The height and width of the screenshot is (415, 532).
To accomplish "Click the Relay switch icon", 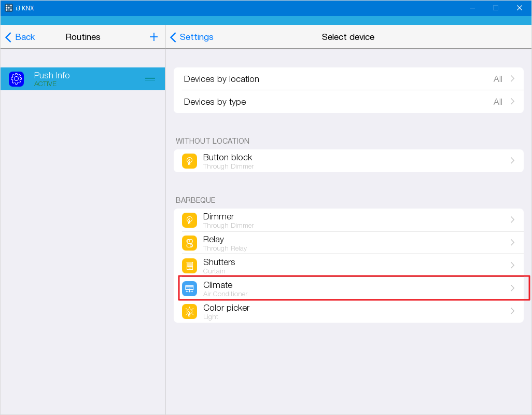I will [x=189, y=243].
